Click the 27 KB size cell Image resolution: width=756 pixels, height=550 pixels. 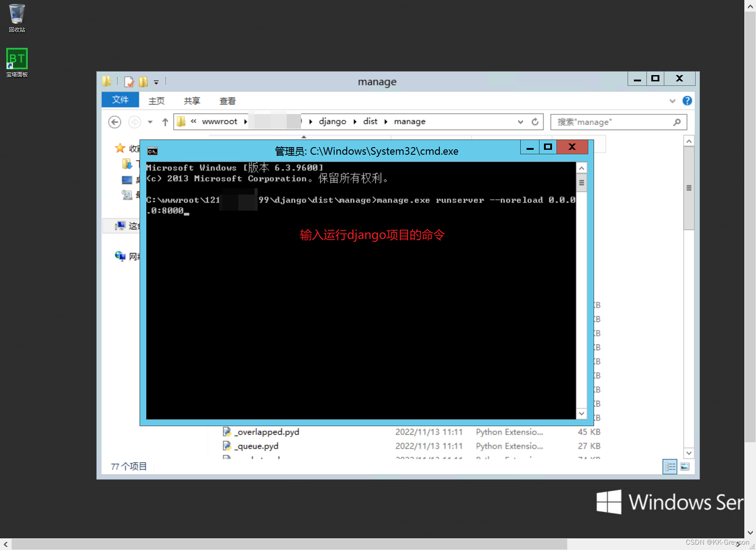click(589, 446)
